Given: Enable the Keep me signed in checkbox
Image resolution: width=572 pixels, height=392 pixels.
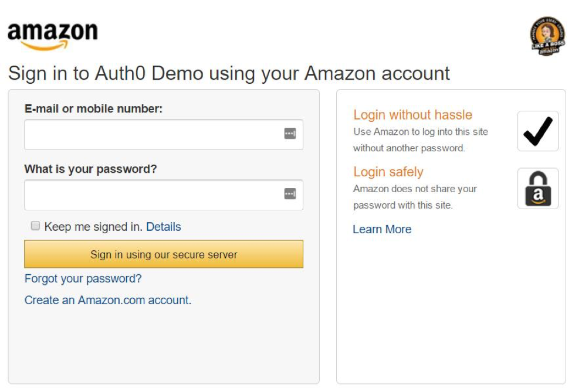Looking at the screenshot, I should coord(35,226).
